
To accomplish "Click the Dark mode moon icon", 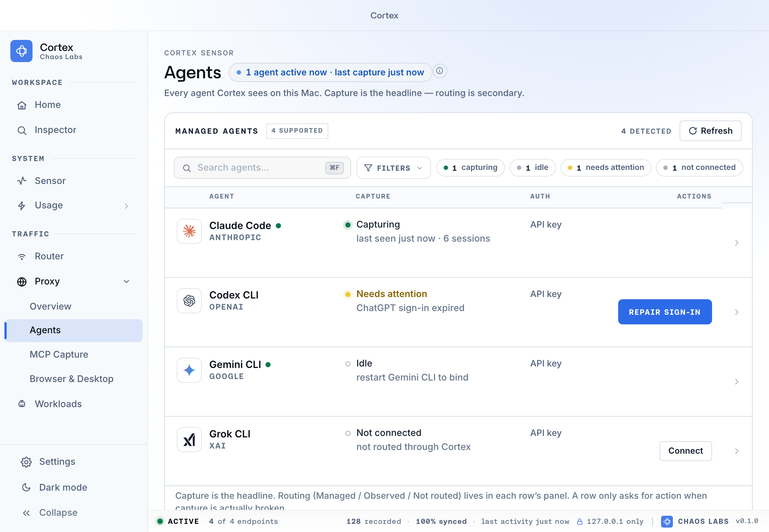I will [x=26, y=488].
